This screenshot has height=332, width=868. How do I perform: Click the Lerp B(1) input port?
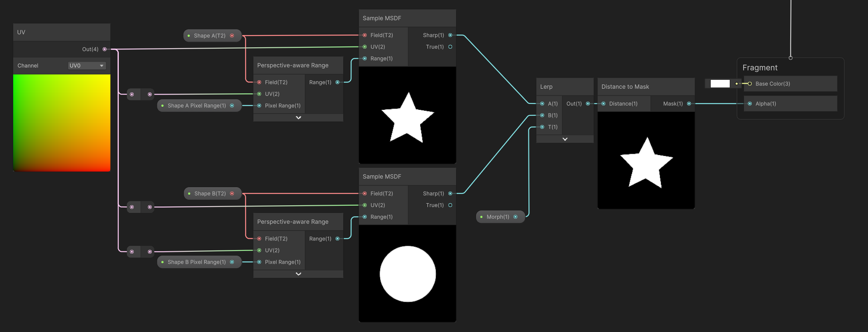[x=542, y=115]
